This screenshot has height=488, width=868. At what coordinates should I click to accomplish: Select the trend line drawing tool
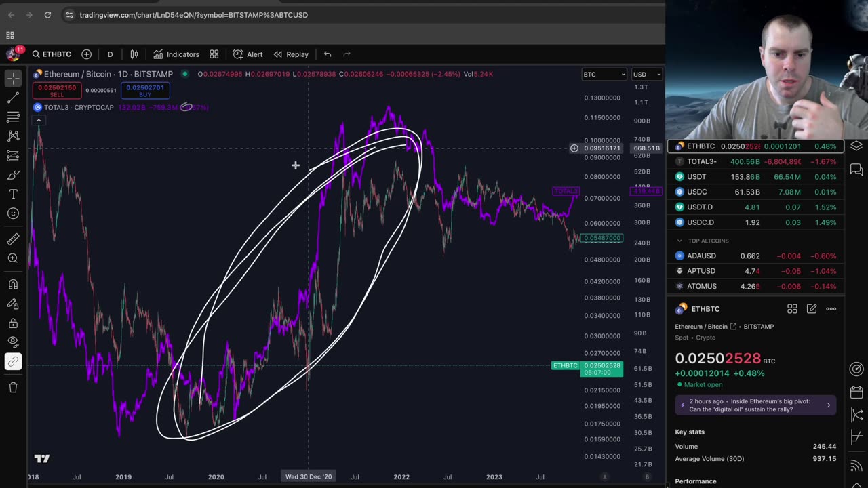13,98
